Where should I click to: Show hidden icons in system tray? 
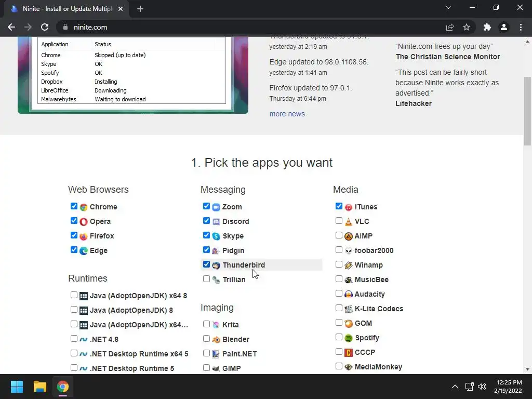tap(455, 387)
